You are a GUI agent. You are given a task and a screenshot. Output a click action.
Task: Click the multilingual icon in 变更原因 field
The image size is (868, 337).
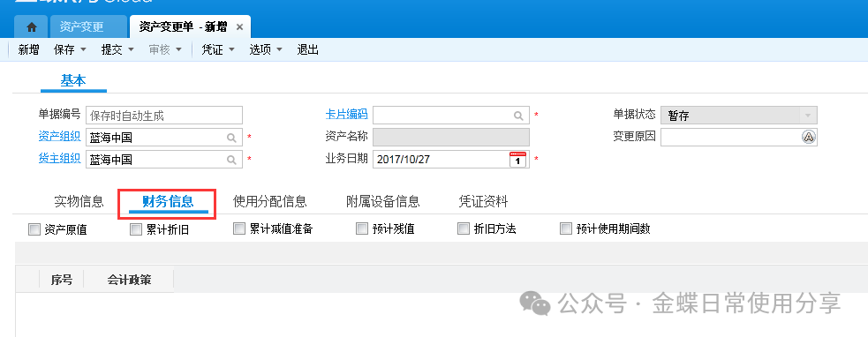808,137
